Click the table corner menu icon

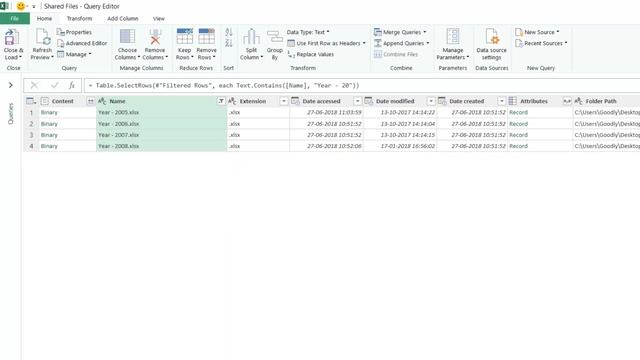(31, 101)
